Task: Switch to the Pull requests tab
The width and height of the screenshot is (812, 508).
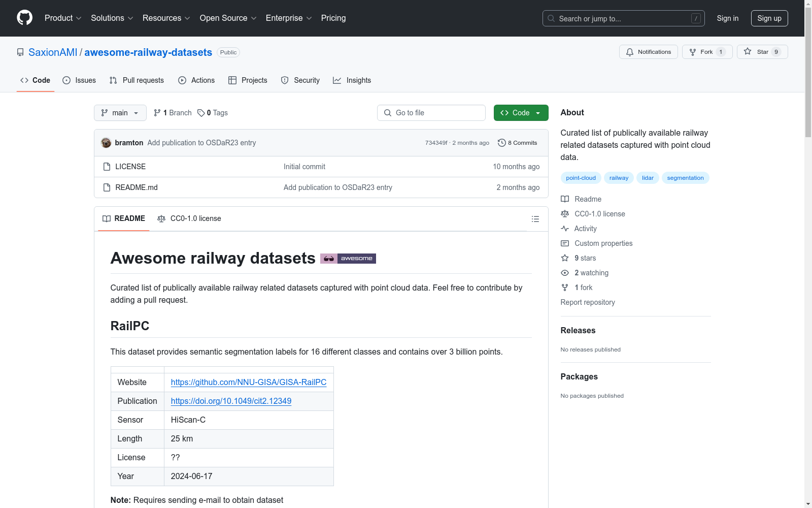Action: (137, 80)
